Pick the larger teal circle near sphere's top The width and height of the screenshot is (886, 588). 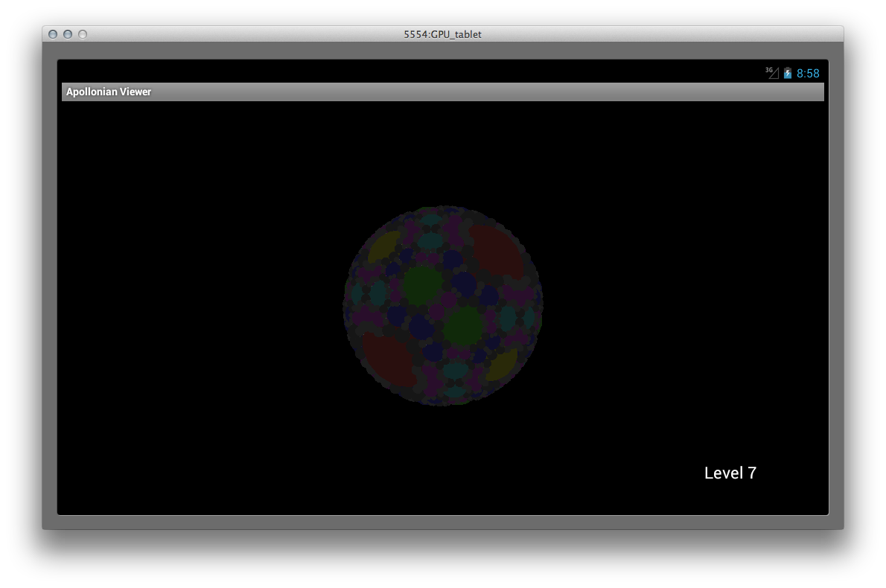pyautogui.click(x=430, y=240)
